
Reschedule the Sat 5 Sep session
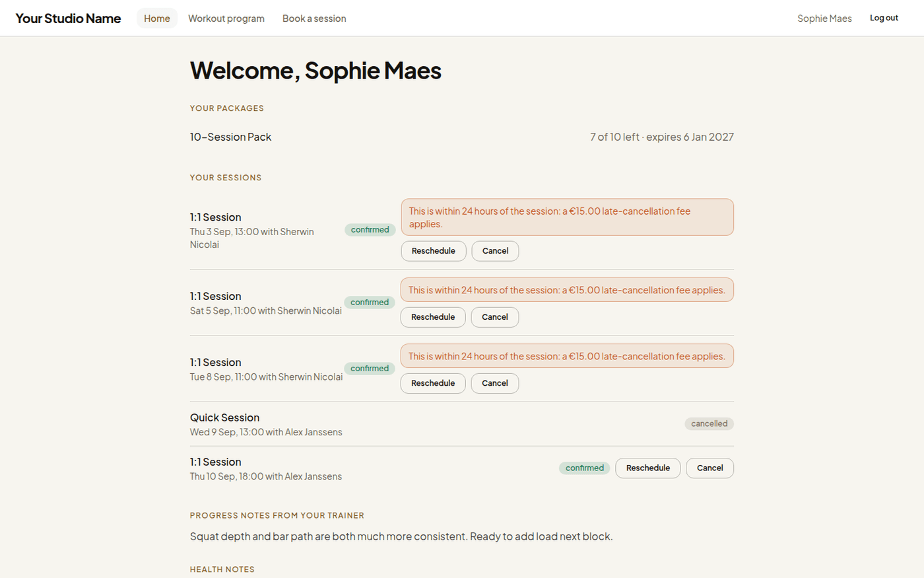[x=433, y=317]
